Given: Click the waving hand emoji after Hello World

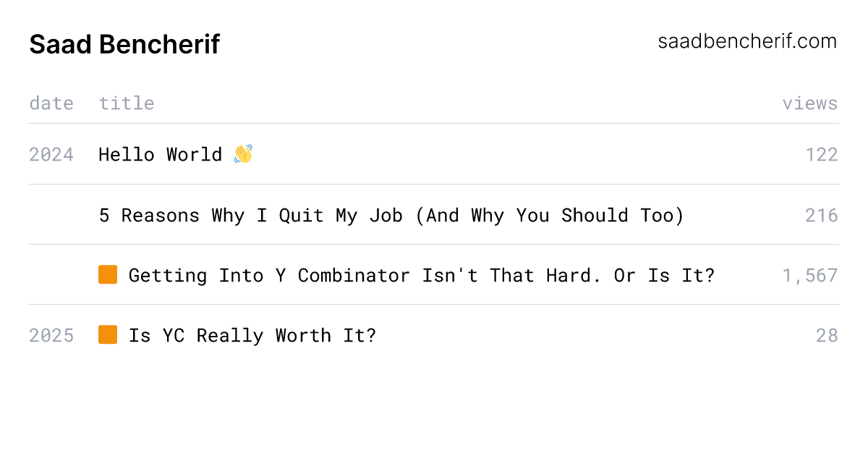Looking at the screenshot, I should point(243,154).
